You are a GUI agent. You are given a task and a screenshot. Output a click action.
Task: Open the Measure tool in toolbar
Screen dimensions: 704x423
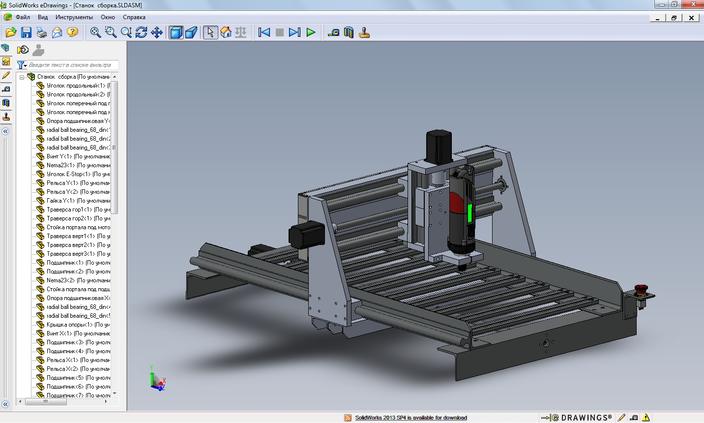[334, 32]
